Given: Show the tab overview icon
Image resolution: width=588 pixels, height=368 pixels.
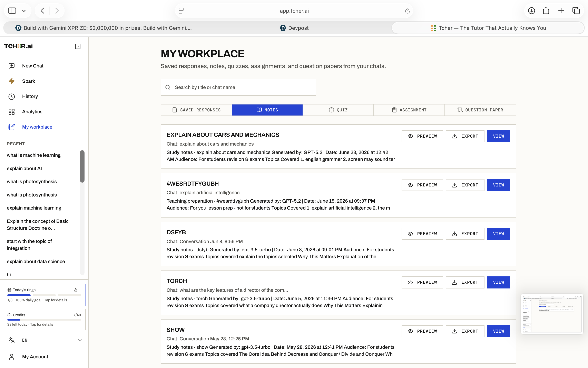Looking at the screenshot, I should pos(576,11).
